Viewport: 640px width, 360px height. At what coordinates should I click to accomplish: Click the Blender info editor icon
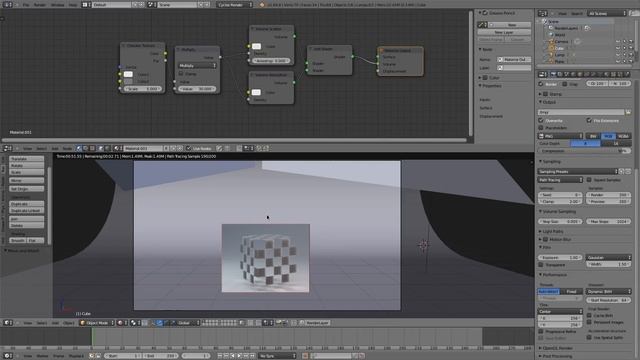[7, 4]
